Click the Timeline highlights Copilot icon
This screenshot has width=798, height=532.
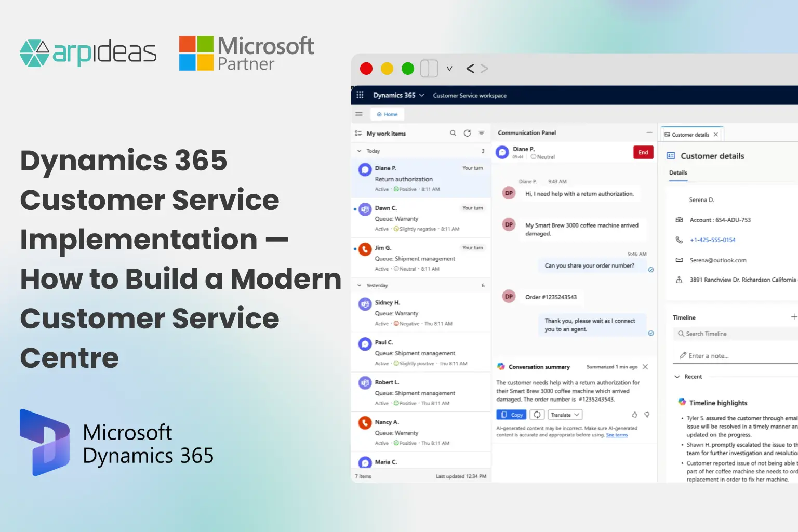tap(682, 402)
